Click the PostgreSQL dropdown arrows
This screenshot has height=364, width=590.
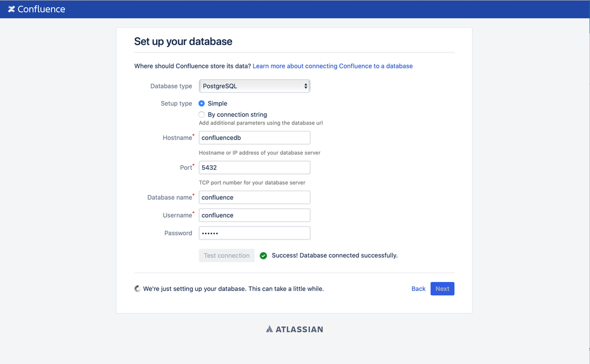[x=305, y=86]
